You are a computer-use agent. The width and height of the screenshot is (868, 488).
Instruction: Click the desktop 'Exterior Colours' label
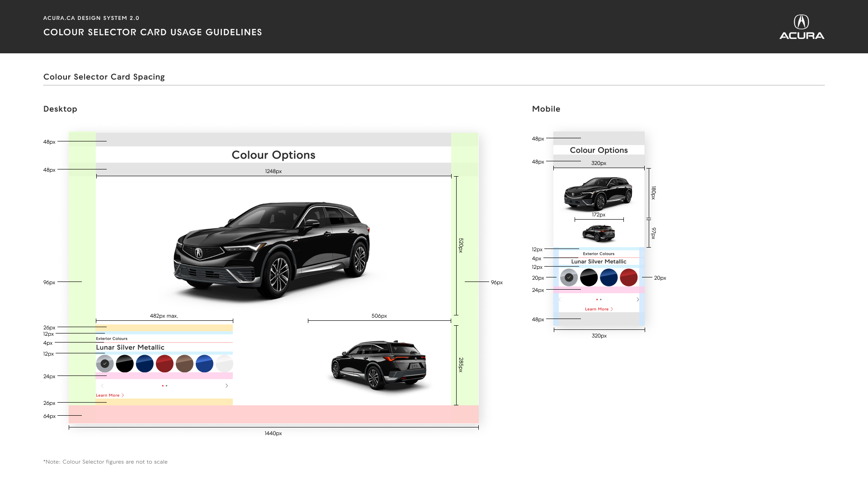tap(112, 338)
